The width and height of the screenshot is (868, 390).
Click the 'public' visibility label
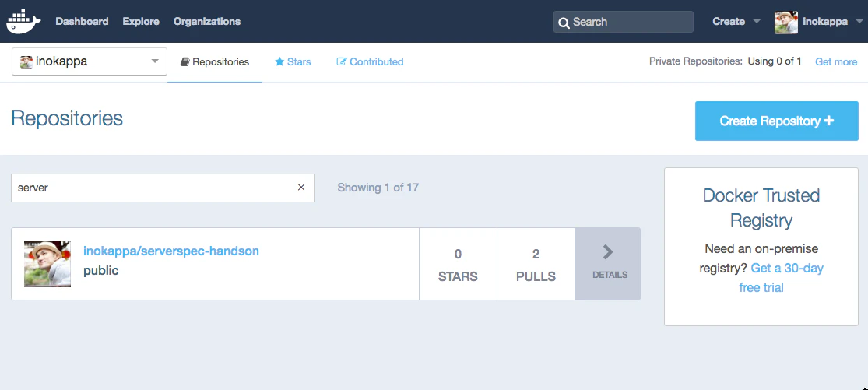[100, 271]
